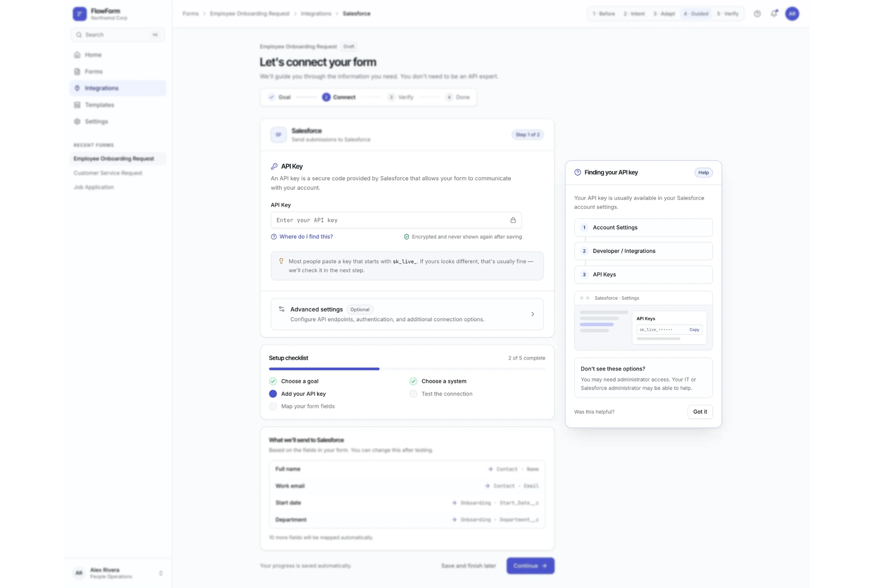Click the FlowForm logo icon
874x588 pixels.
(x=79, y=14)
